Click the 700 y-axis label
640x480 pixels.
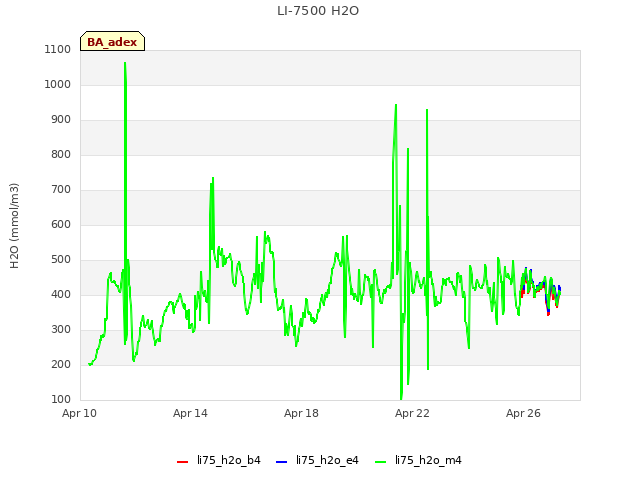click(x=61, y=190)
